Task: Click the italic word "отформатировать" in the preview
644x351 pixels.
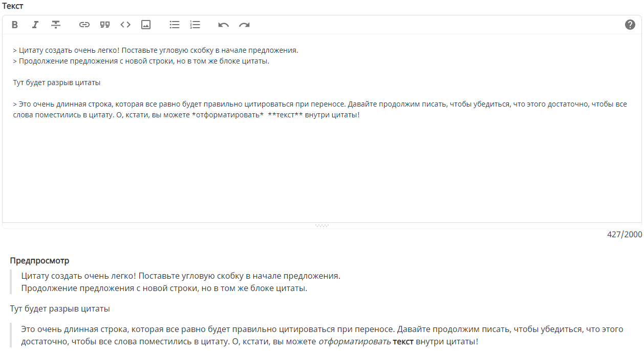Action: (x=354, y=341)
